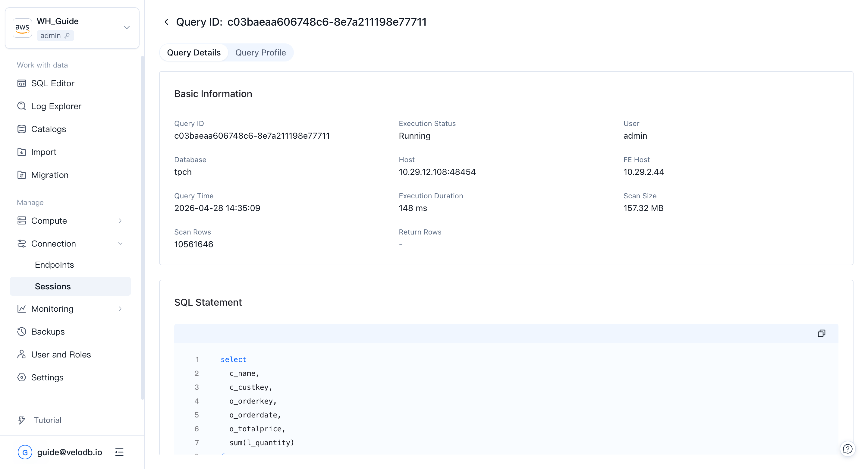Image resolution: width=868 pixels, height=469 pixels.
Task: Switch to the Query Profile tab
Action: [x=260, y=52]
